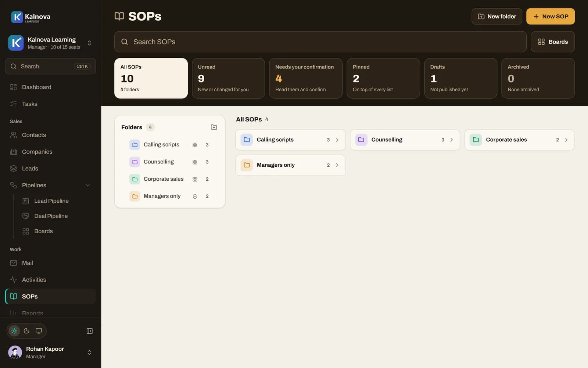Click the board icon in Calling scripts row
This screenshot has height=368, width=588.
pos(195,145)
